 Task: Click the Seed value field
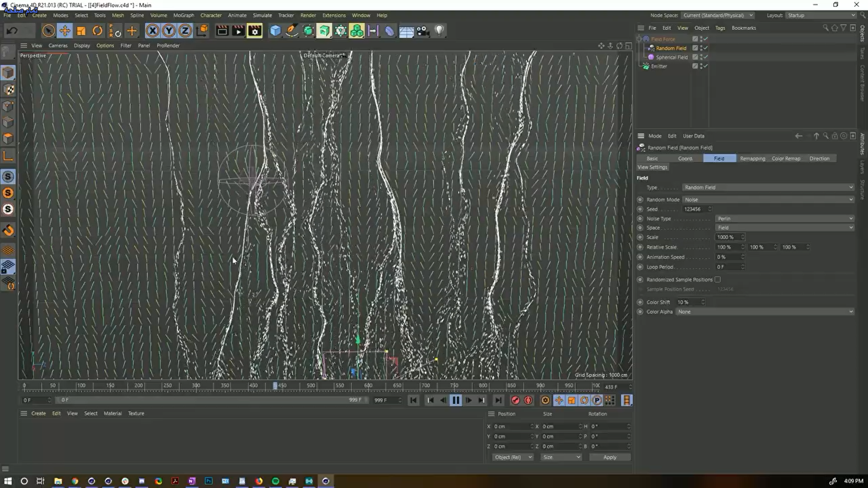coord(697,209)
